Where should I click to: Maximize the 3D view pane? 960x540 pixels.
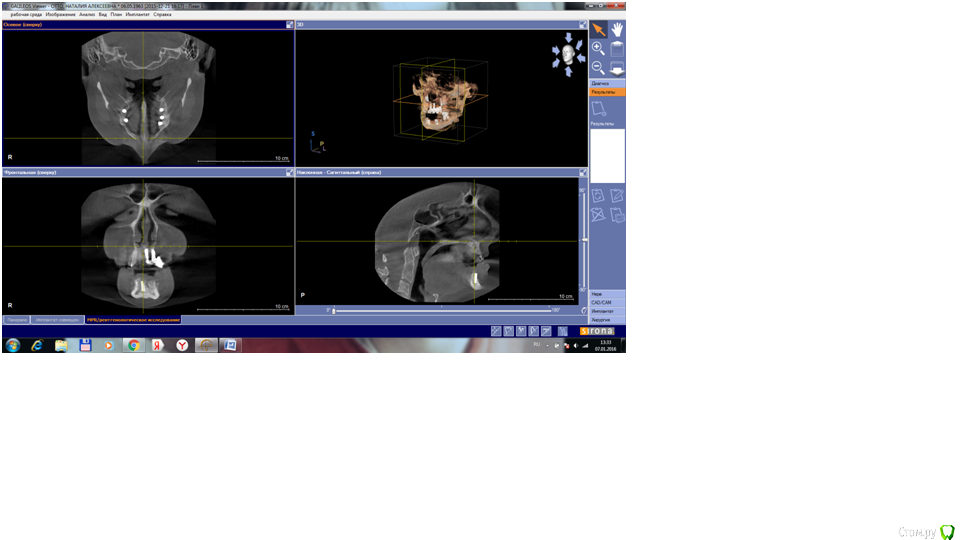click(583, 24)
